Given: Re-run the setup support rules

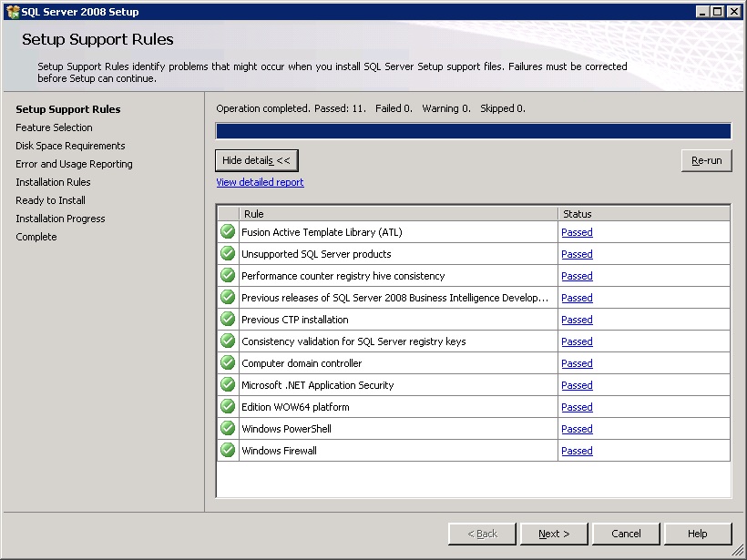Looking at the screenshot, I should (x=707, y=160).
